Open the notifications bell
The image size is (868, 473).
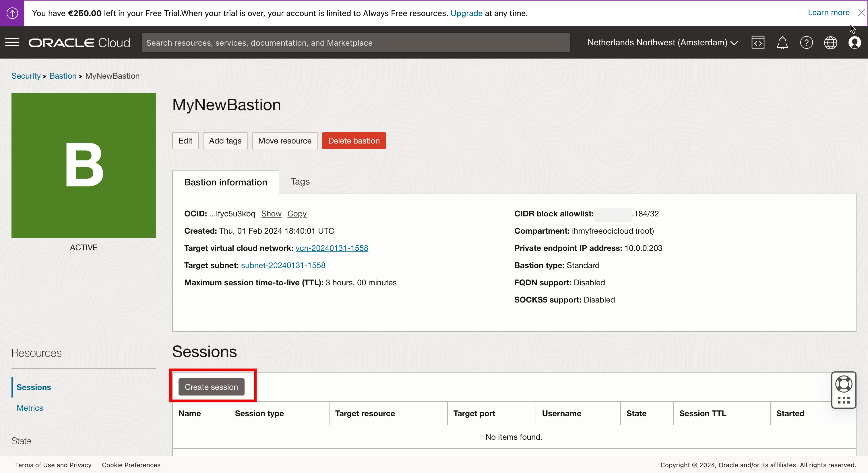[x=782, y=43]
